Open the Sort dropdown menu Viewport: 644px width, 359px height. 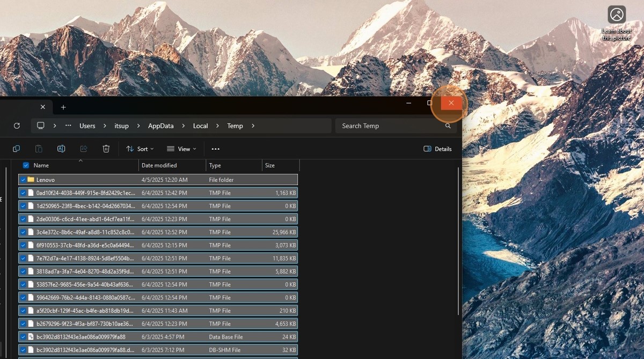[x=140, y=149]
